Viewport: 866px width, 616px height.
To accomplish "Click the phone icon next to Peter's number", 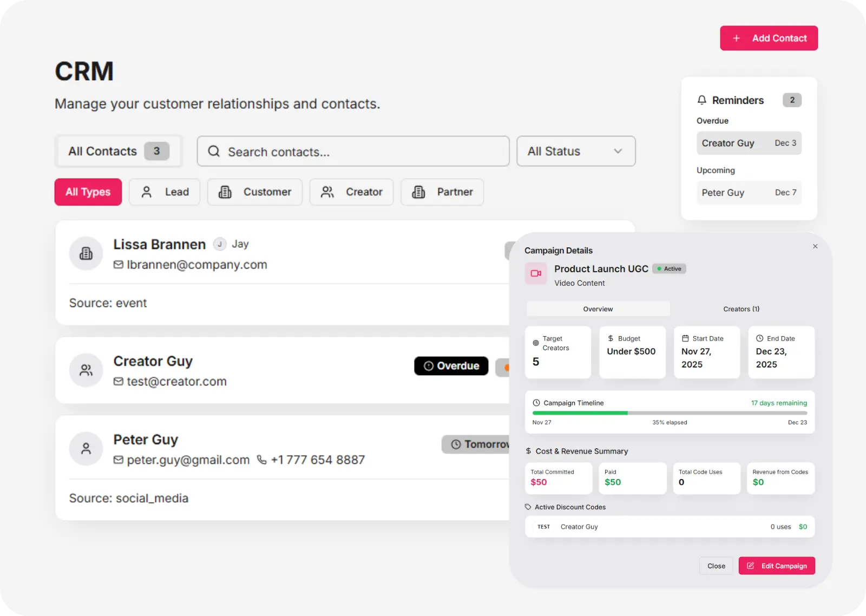I will (x=262, y=460).
